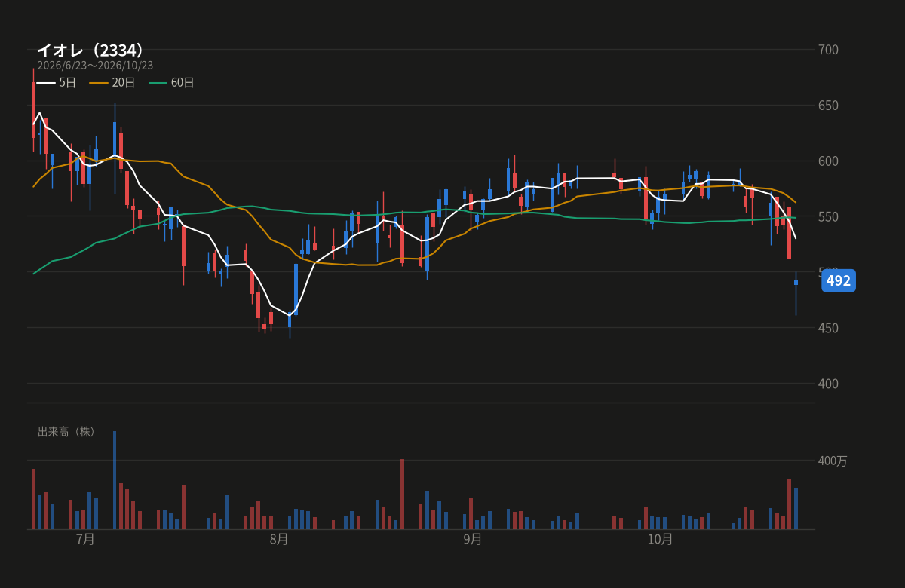Click the 600 price axis label
905x588 pixels.
point(828,161)
